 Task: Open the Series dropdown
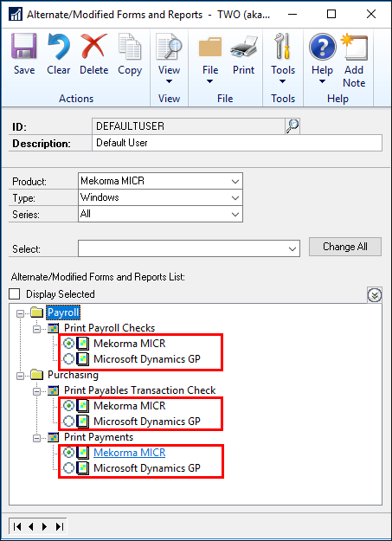235,215
